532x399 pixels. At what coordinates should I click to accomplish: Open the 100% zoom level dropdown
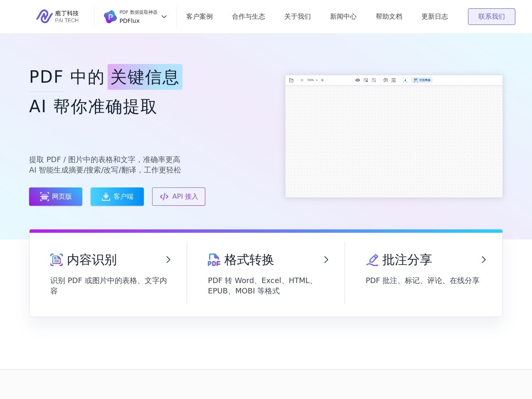point(312,80)
